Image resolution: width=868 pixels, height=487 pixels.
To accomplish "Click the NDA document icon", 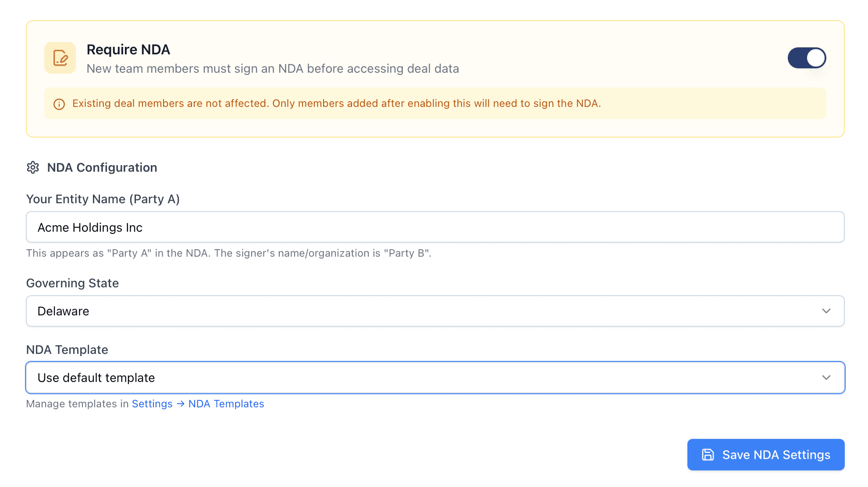I will tap(60, 57).
